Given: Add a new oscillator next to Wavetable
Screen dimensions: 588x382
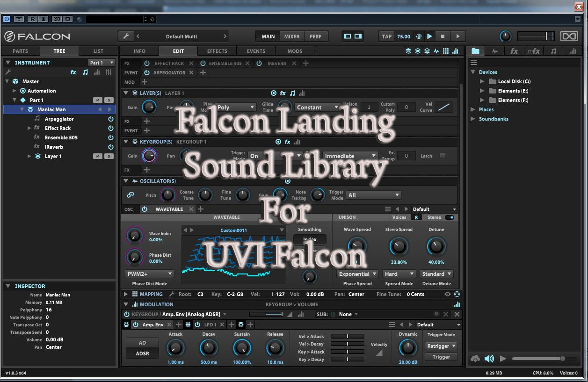Looking at the screenshot, I should tap(201, 209).
